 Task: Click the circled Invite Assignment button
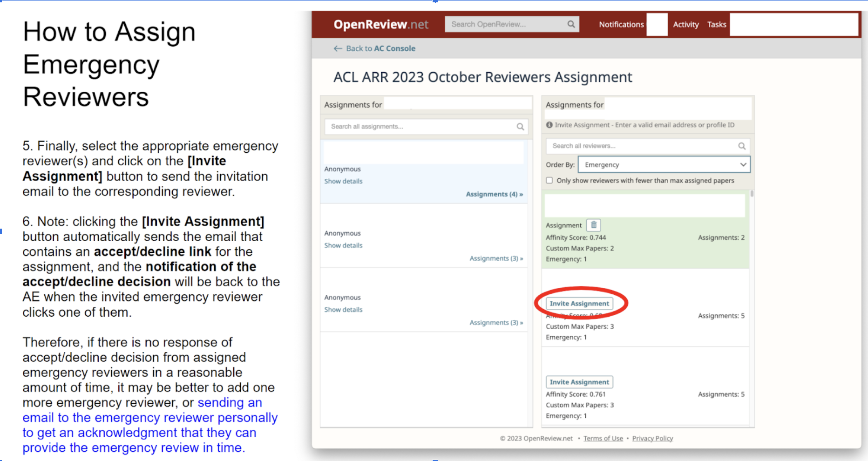(579, 303)
